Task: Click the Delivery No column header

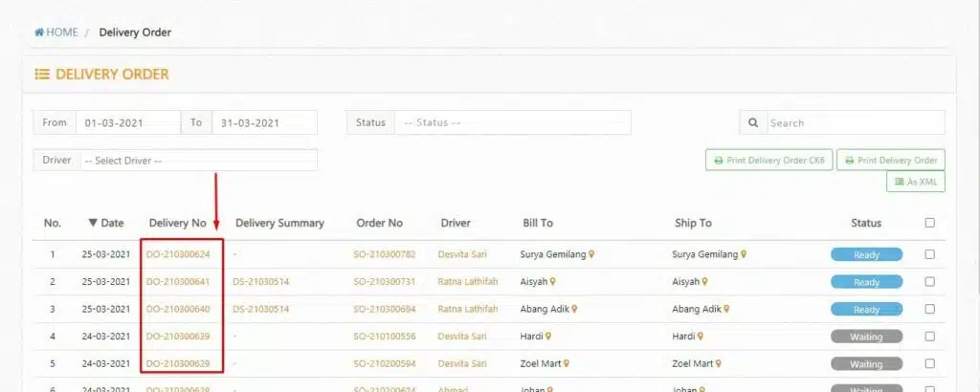Action: coord(177,223)
